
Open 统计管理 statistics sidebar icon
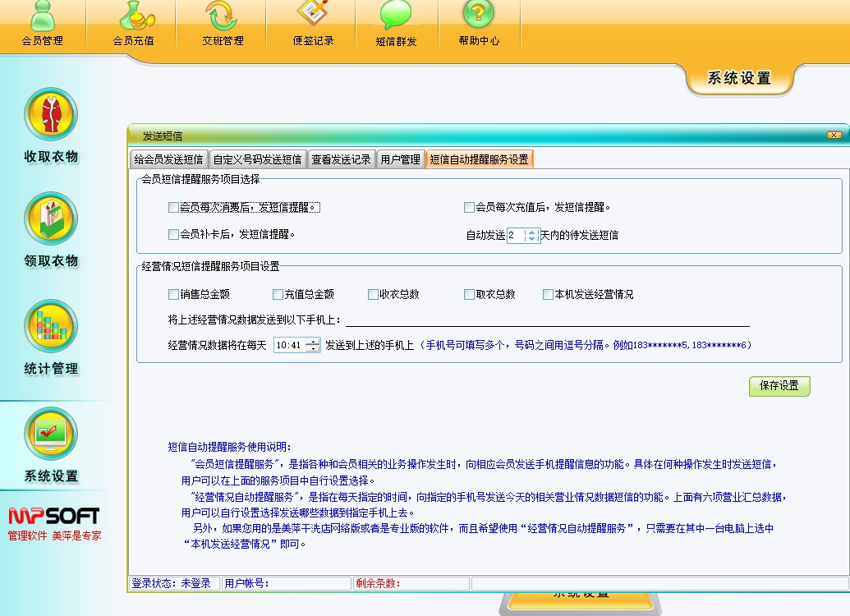(51, 327)
